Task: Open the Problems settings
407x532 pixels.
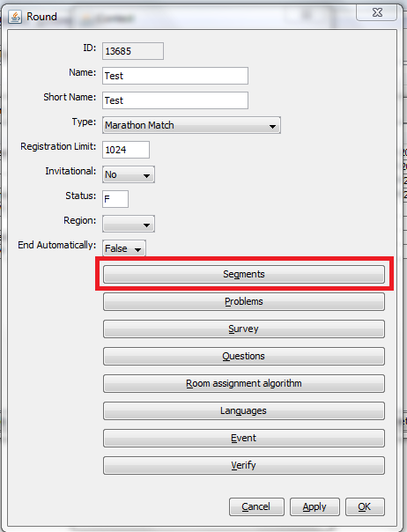Action: point(244,301)
